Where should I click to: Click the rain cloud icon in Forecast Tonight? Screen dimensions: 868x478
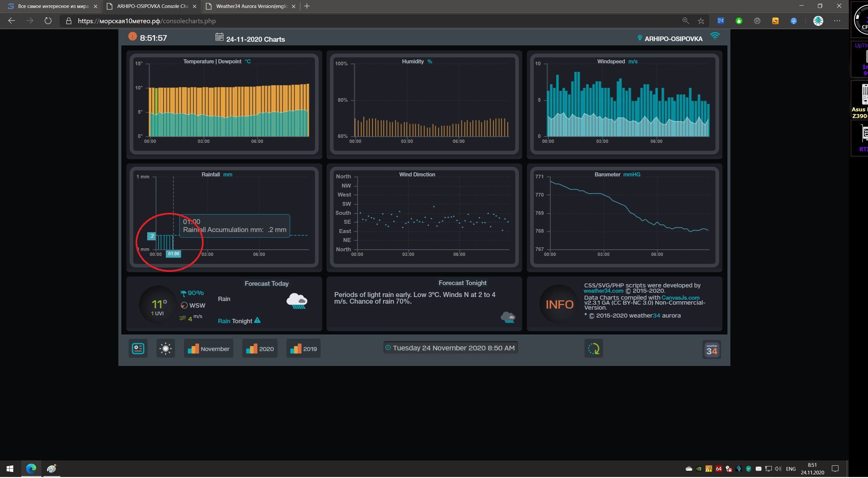pos(508,318)
